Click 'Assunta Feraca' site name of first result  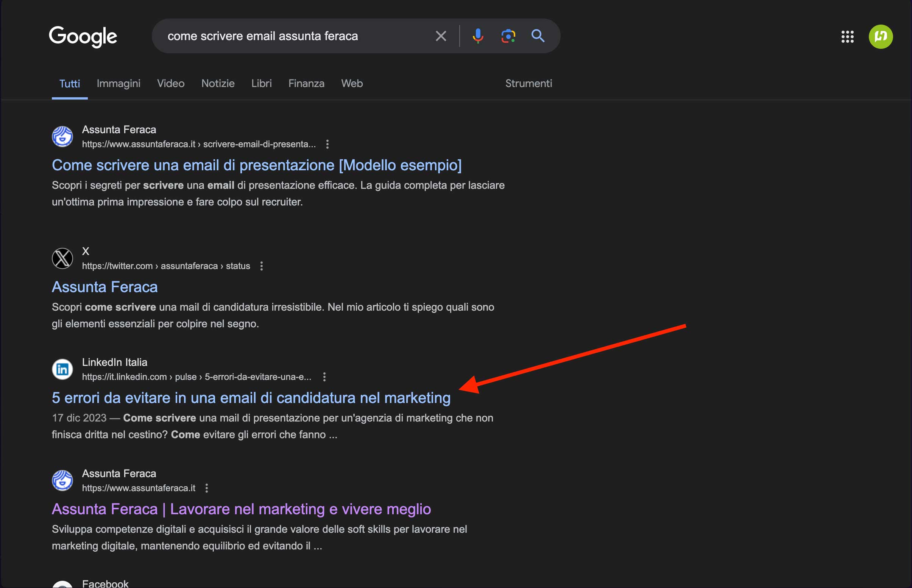tap(119, 130)
